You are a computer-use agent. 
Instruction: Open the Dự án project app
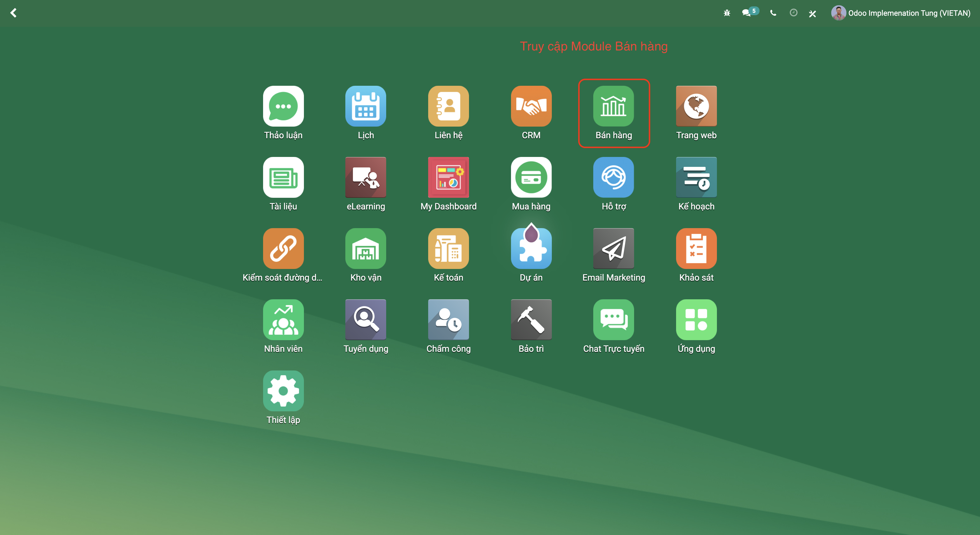click(531, 249)
